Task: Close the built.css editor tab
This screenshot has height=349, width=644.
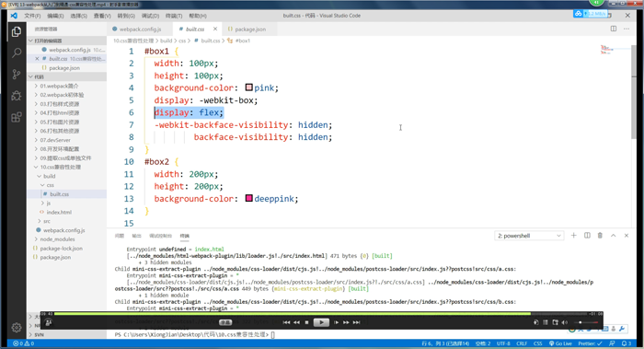Action: point(215,29)
